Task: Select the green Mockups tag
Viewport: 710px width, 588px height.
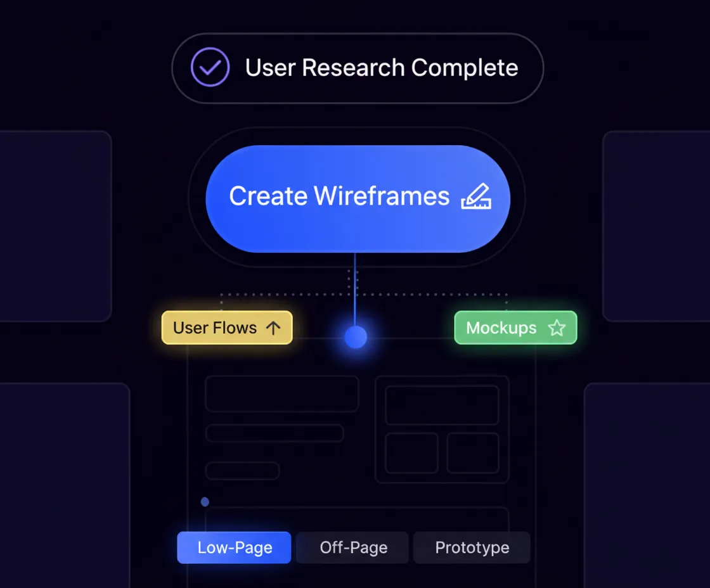Action: [x=515, y=328]
